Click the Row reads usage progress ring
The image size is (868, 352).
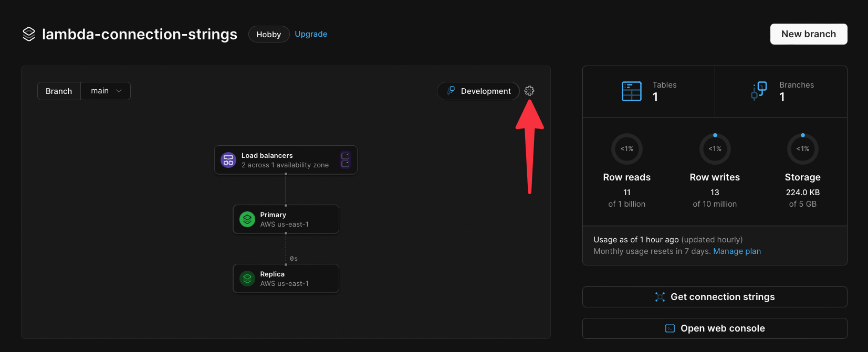pyautogui.click(x=626, y=148)
